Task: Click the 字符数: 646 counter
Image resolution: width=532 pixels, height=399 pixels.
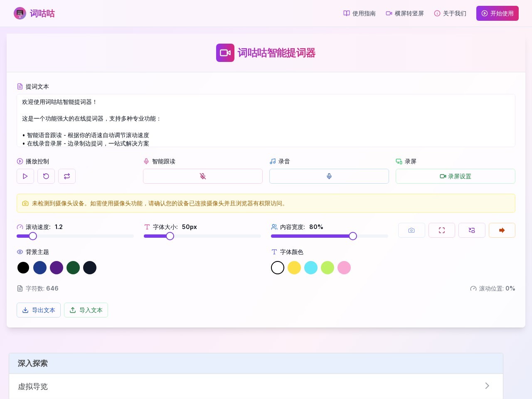Action: (38, 288)
